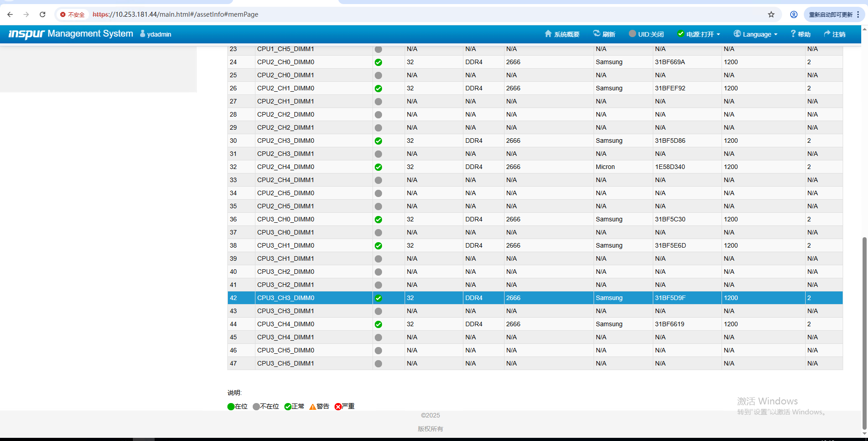The width and height of the screenshot is (868, 441).
Task: Click the 警告 warning triangle legend icon
Action: coord(313,407)
